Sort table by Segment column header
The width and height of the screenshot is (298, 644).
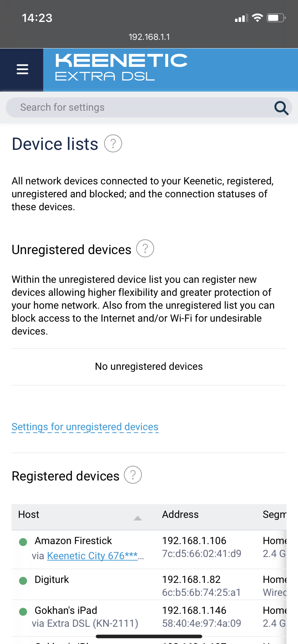coord(274,514)
